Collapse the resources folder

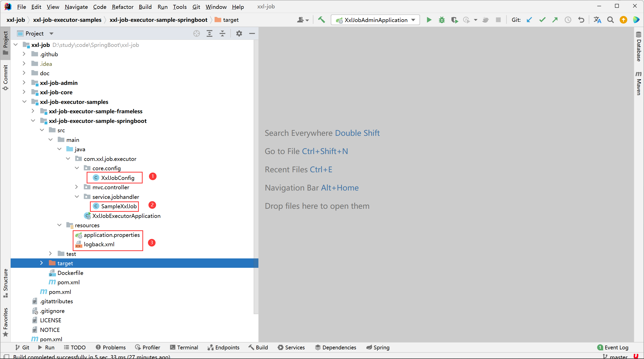pyautogui.click(x=59, y=225)
